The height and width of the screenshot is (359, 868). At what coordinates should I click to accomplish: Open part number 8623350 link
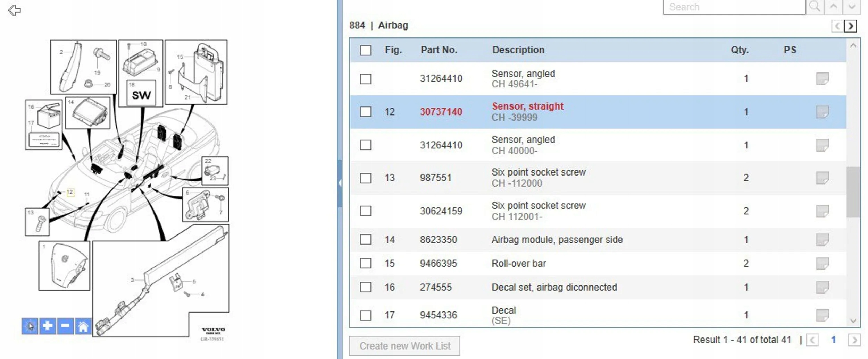pyautogui.click(x=438, y=240)
